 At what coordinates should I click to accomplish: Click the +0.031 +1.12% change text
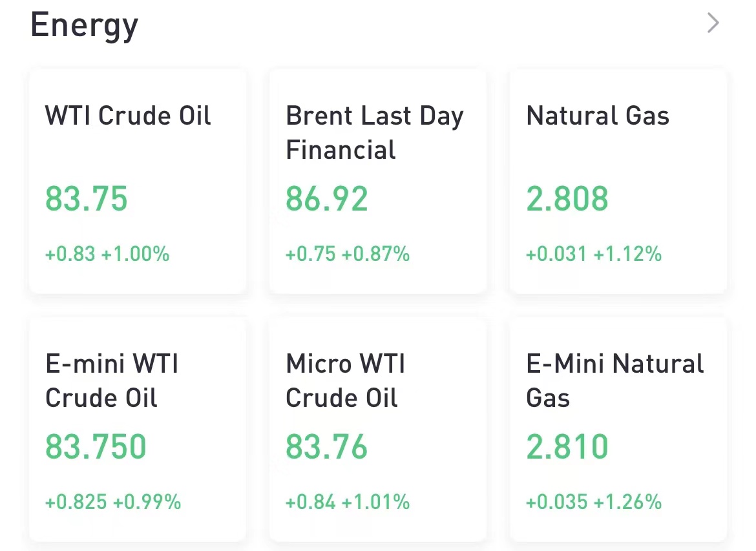[x=594, y=254]
